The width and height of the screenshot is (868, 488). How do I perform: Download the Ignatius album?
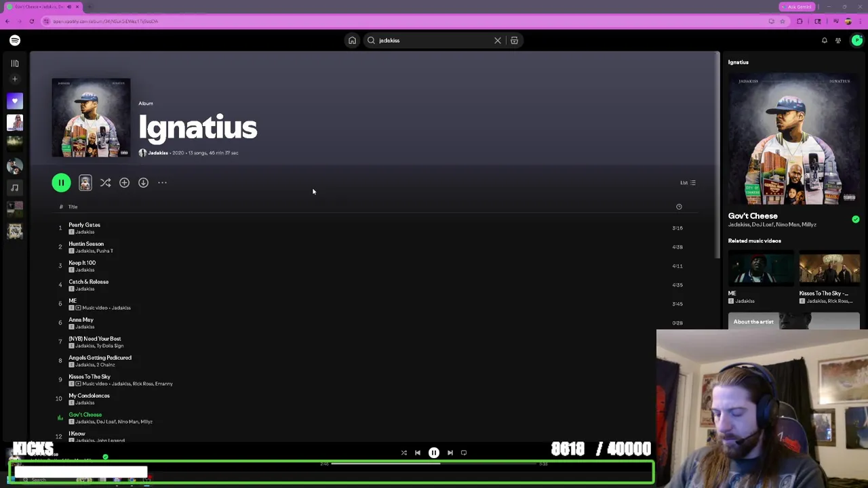(143, 182)
